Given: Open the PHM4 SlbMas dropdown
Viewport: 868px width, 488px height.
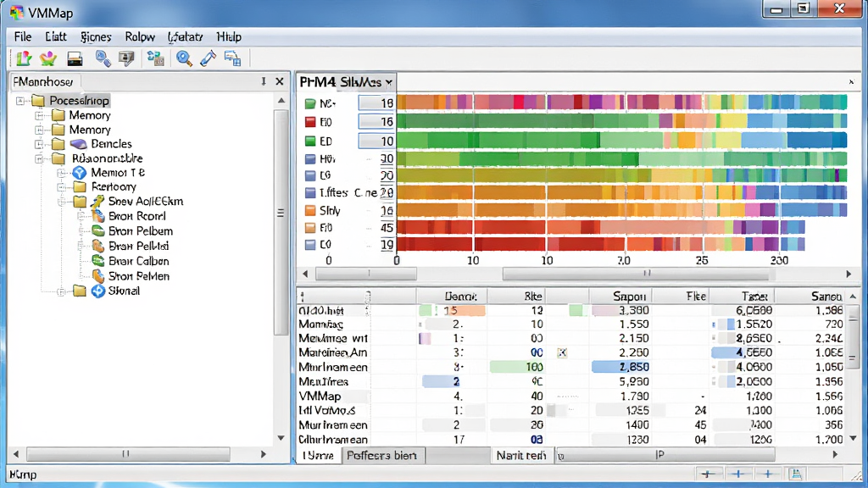Looking at the screenshot, I should coord(389,82).
